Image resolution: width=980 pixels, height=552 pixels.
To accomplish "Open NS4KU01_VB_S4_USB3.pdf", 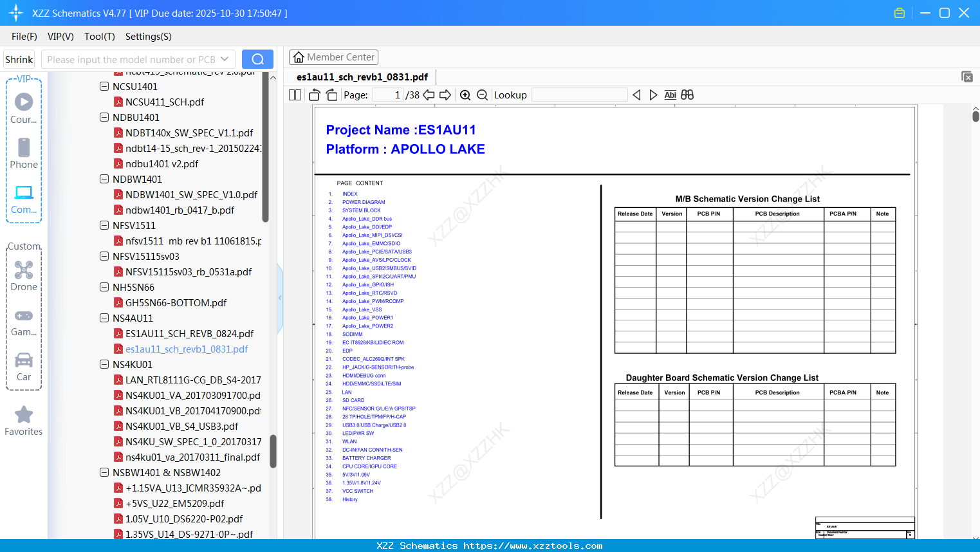I will point(181,426).
